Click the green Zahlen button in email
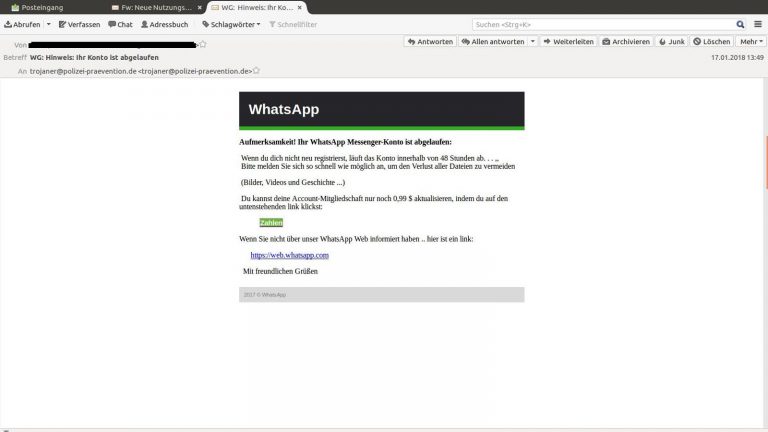The image size is (768, 432). 271,222
